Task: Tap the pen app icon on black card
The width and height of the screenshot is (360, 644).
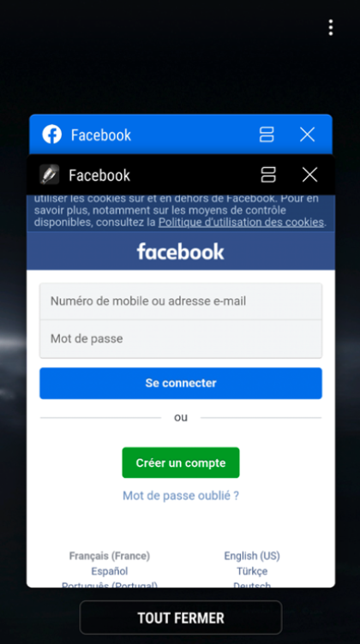Action: 50,175
